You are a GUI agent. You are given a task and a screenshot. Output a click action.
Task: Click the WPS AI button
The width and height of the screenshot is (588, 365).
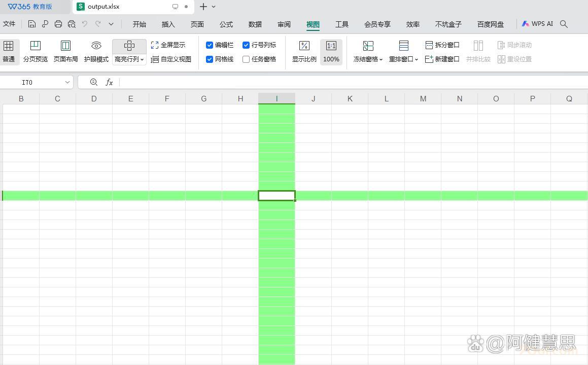click(537, 23)
